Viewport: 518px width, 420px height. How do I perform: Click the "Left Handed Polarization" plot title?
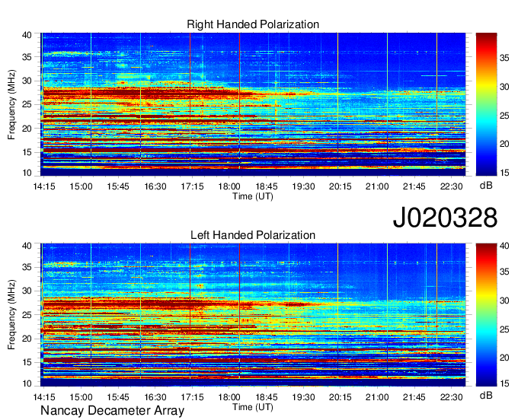(253, 235)
